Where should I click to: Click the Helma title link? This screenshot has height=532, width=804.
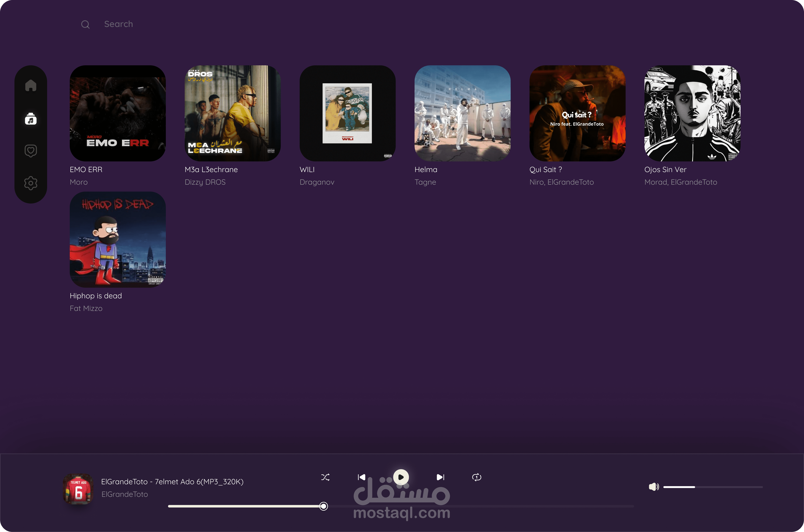pyautogui.click(x=426, y=170)
